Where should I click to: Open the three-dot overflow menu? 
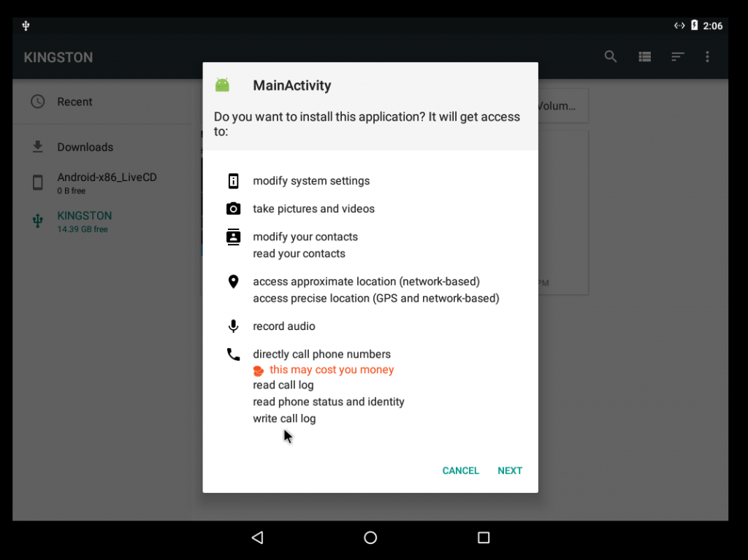tap(707, 57)
